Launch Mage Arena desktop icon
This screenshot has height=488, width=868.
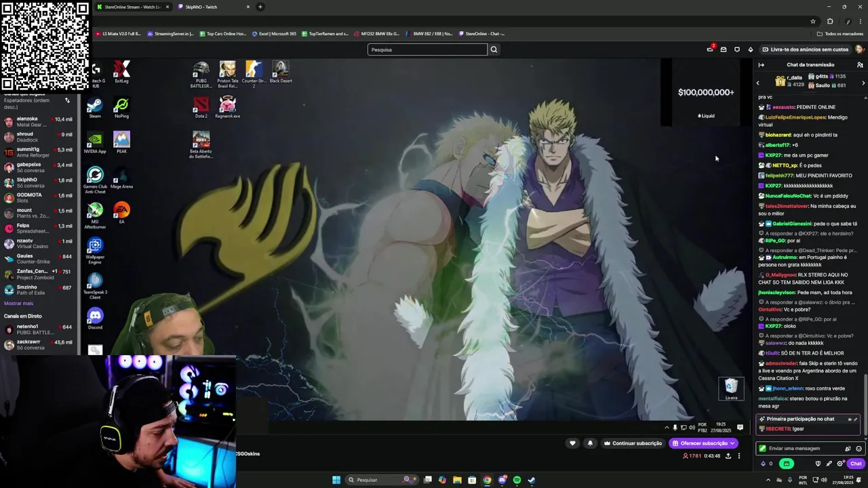tap(121, 178)
